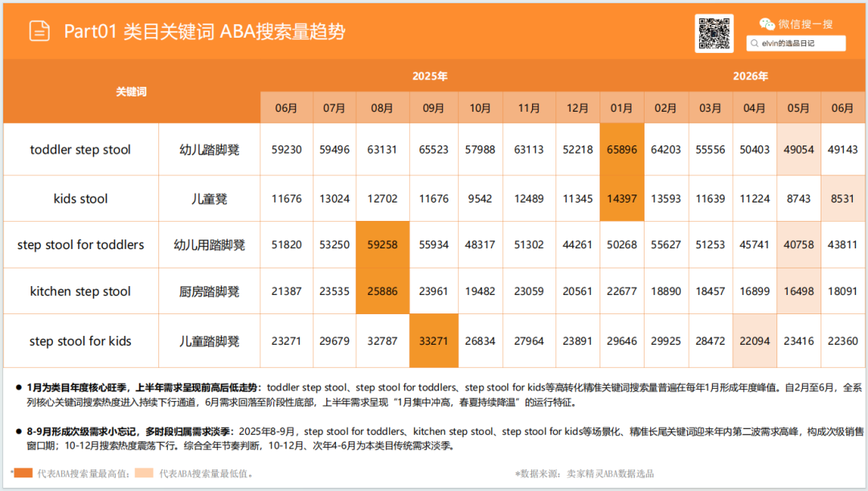Select the 05月 column header
The width and height of the screenshot is (868, 491).
click(798, 108)
